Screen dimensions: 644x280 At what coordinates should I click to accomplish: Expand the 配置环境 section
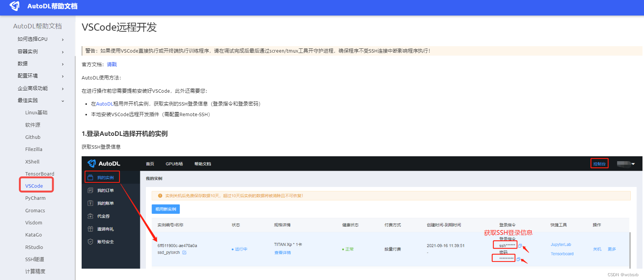click(40, 76)
